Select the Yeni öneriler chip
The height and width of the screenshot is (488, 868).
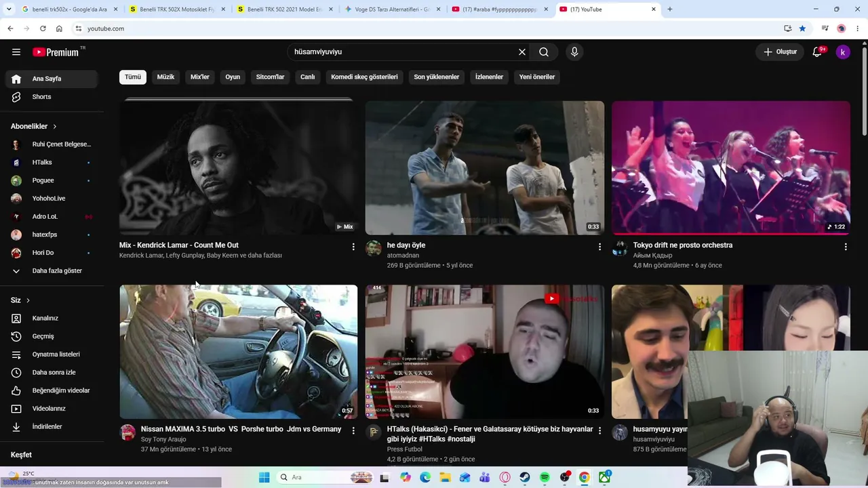point(537,77)
